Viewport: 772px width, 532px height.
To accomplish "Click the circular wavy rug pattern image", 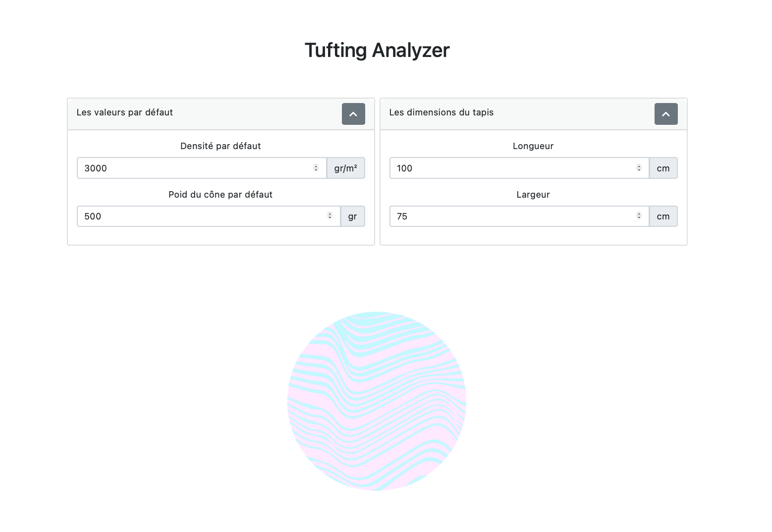I will coord(377,401).
